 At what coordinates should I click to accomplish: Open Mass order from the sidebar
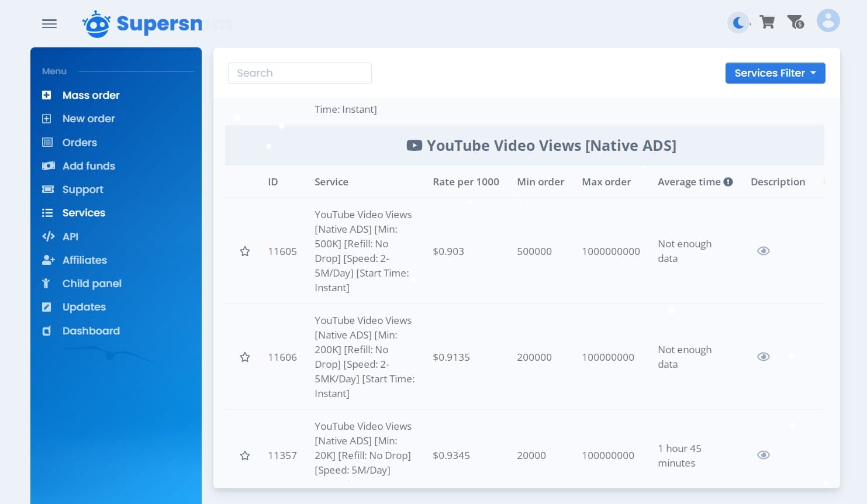click(x=91, y=95)
